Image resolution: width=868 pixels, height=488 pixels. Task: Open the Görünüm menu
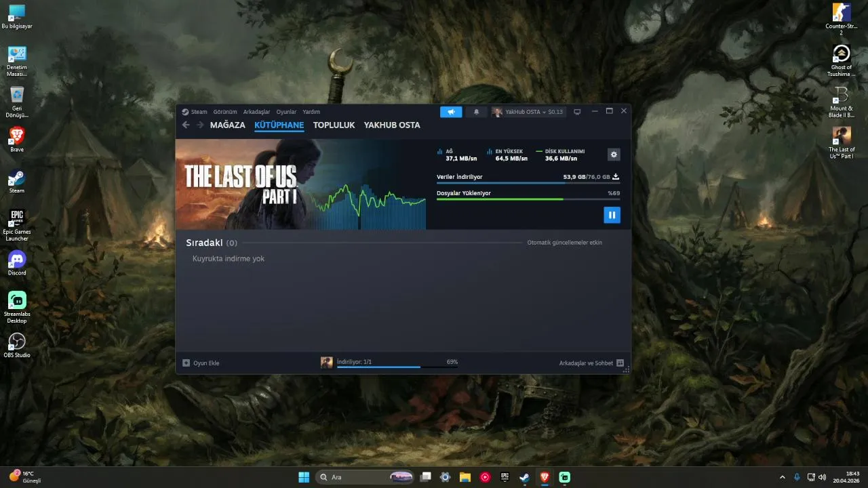point(225,112)
